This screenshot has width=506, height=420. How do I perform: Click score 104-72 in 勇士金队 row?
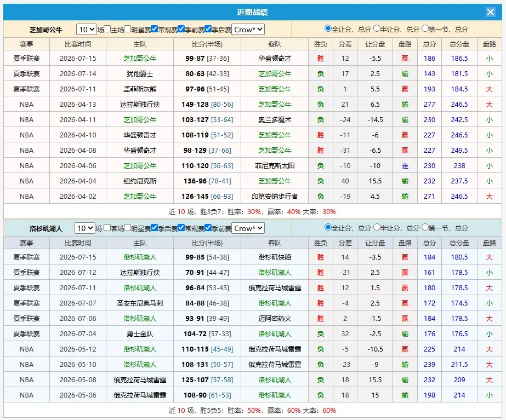pos(195,334)
